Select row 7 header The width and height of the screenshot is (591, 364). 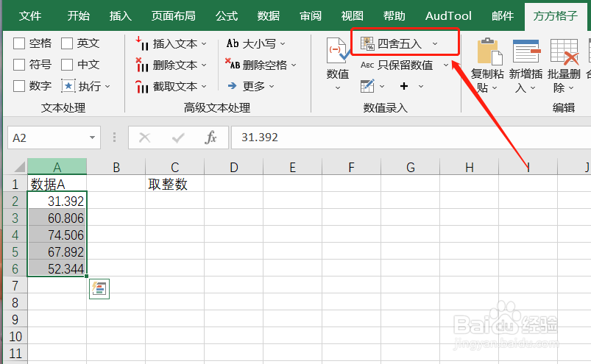(15, 286)
